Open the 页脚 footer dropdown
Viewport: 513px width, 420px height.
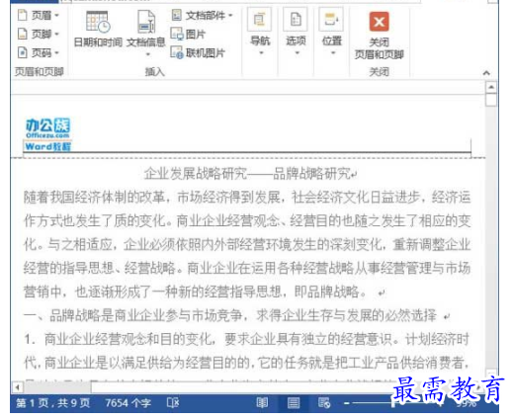click(39, 34)
